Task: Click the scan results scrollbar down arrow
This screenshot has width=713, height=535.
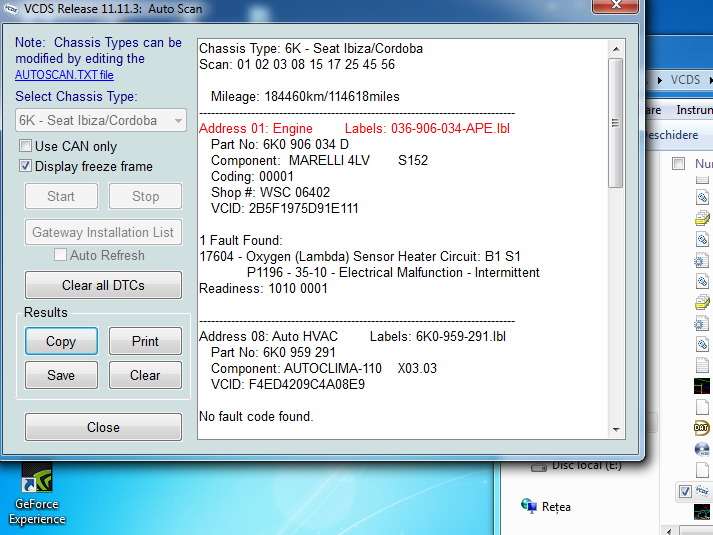Action: pos(616,430)
